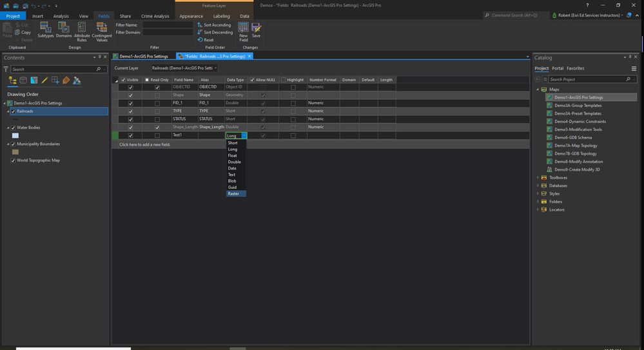Select List By Drawing Order icon
Viewport: 644px width, 350px height.
click(12, 81)
